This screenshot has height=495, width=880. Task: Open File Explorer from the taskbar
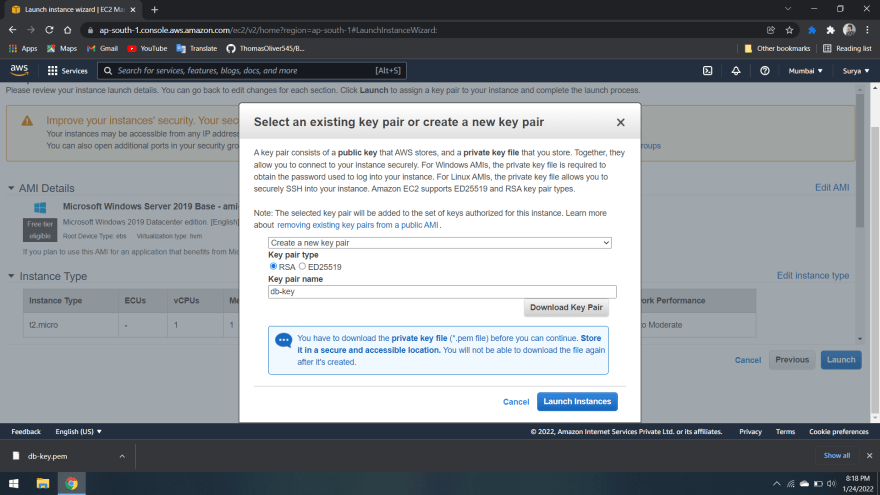(43, 483)
